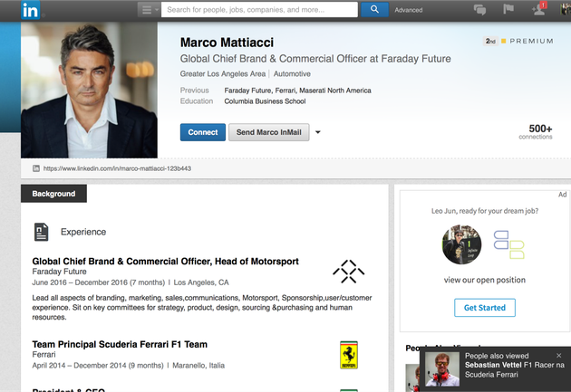The height and width of the screenshot is (392, 571).
Task: Click Get Started in the ad
Action: click(x=484, y=308)
